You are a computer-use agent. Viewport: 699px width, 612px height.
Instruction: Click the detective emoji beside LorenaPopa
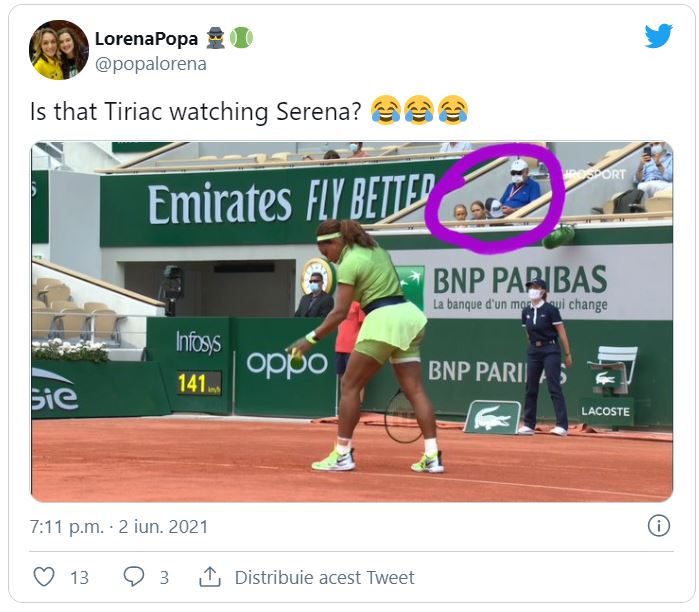pyautogui.click(x=216, y=38)
